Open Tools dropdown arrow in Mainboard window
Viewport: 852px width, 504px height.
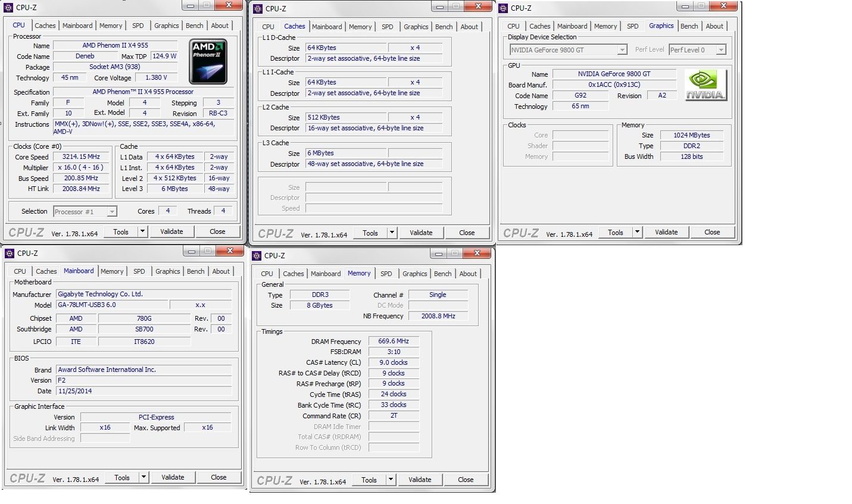[144, 477]
